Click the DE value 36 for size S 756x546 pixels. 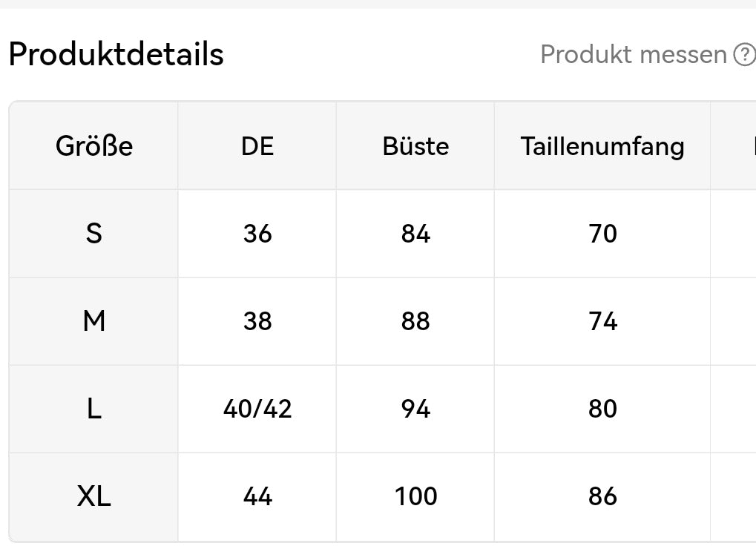[257, 233]
